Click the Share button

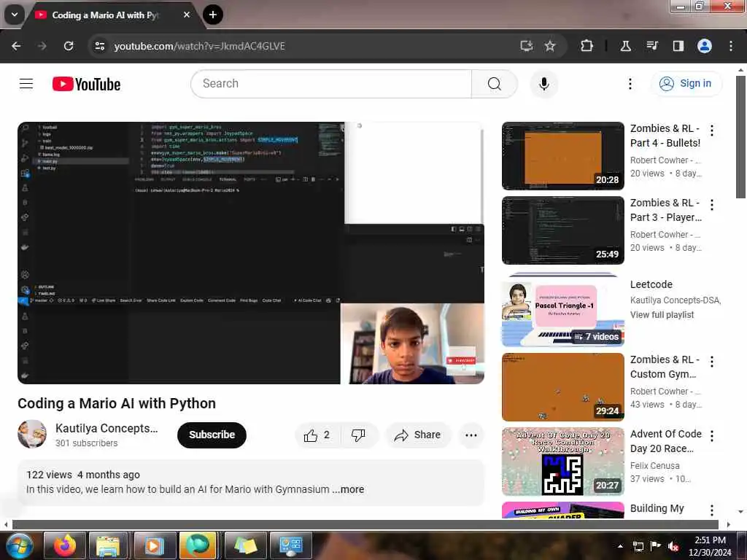click(x=417, y=435)
